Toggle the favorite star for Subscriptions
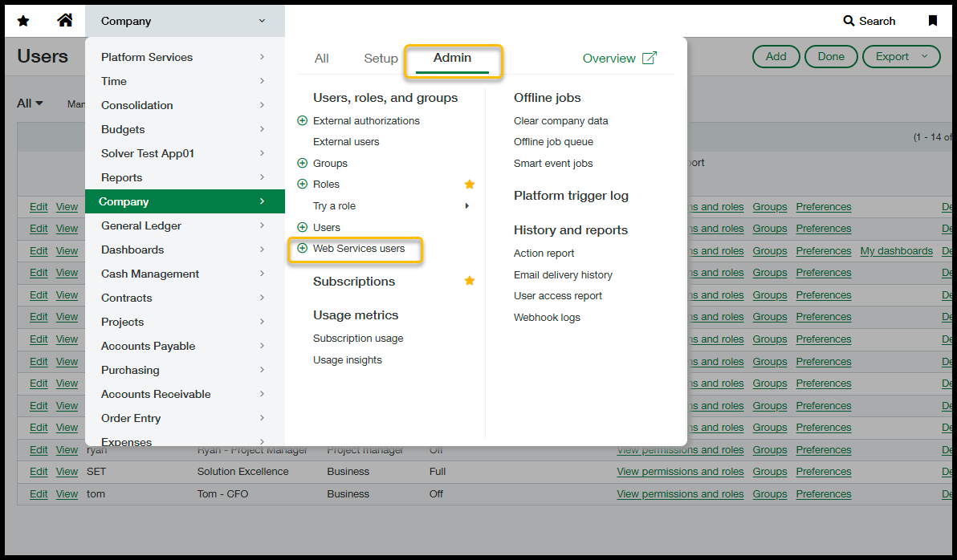957x560 pixels. (x=470, y=281)
